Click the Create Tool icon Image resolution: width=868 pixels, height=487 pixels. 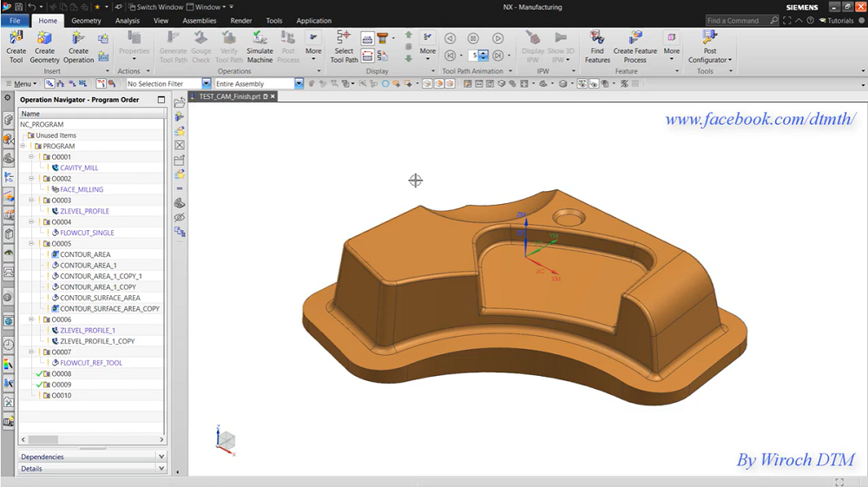click(x=16, y=47)
